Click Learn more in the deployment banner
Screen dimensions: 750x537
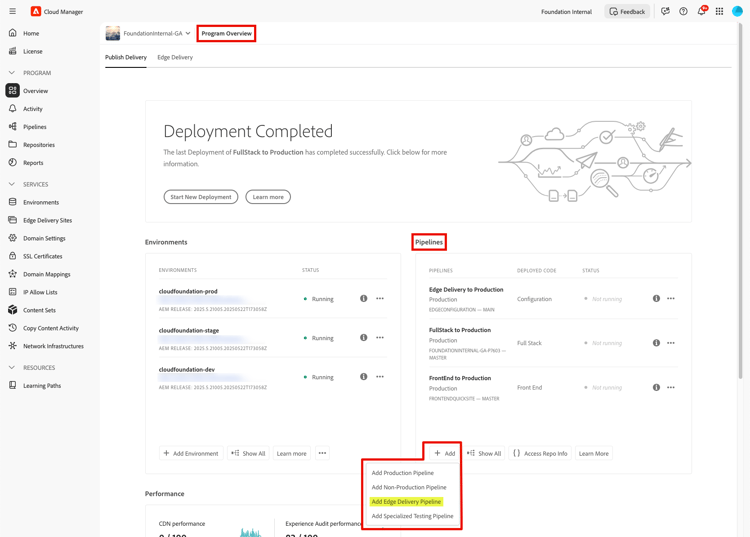pyautogui.click(x=268, y=197)
